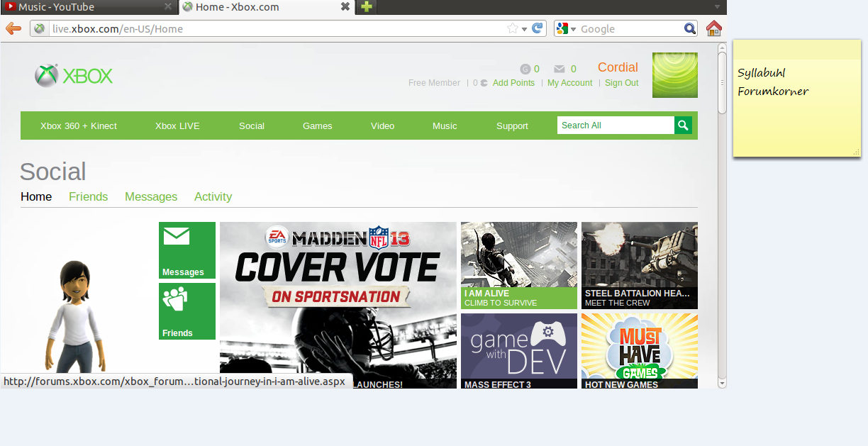
Task: Reload page using the refresh icon
Action: [538, 28]
